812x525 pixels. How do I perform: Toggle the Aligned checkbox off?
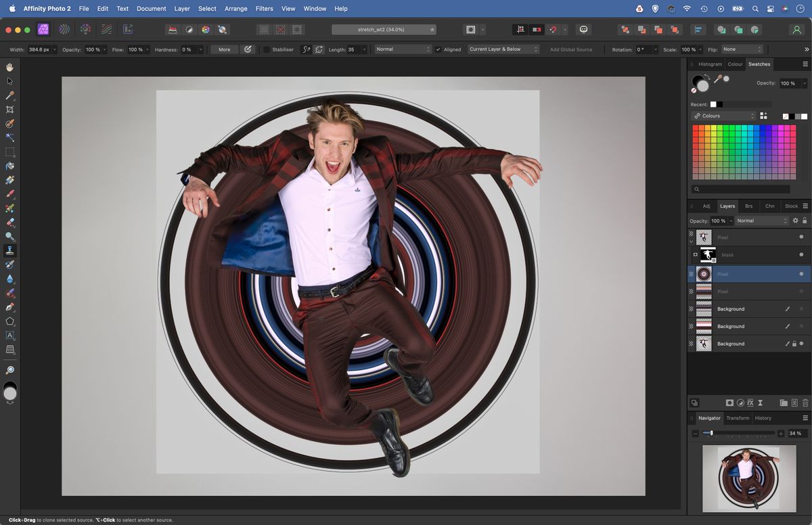tap(437, 49)
